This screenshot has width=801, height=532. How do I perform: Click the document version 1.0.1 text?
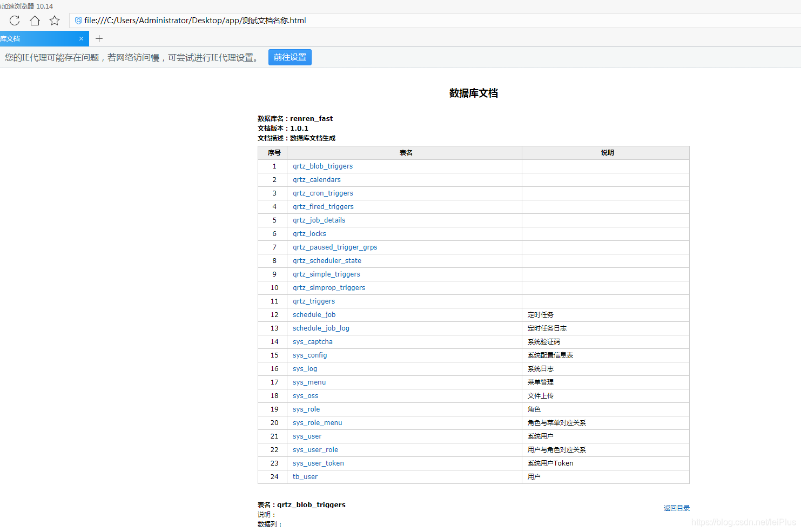click(x=299, y=129)
